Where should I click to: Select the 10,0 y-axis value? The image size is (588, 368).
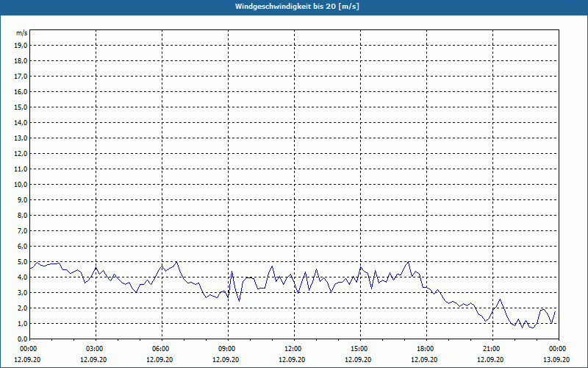[x=21, y=185]
